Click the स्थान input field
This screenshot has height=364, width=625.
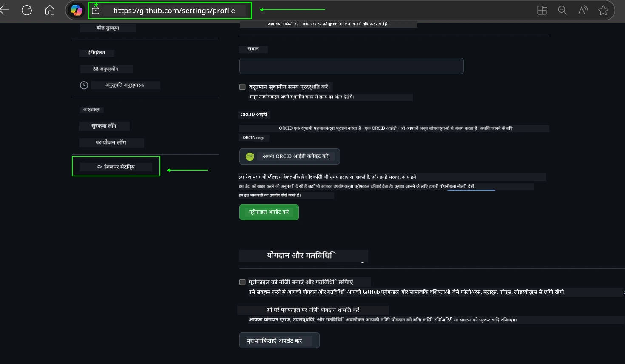pyautogui.click(x=351, y=66)
